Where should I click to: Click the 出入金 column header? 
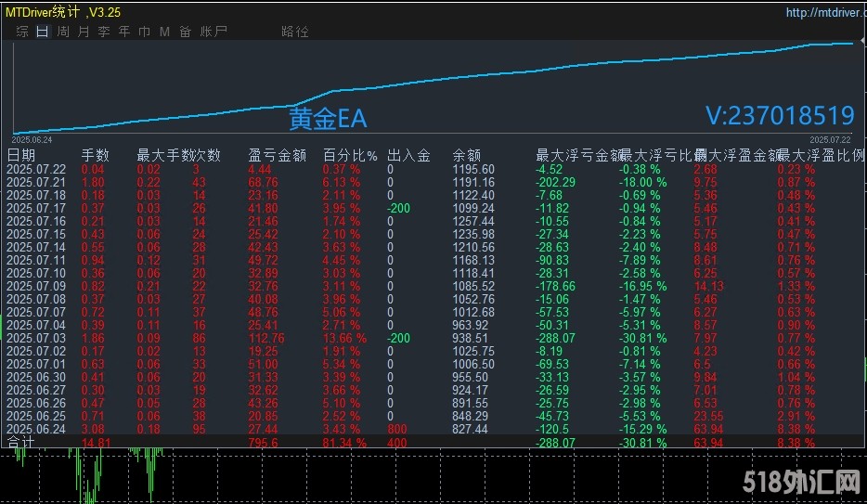tap(408, 155)
